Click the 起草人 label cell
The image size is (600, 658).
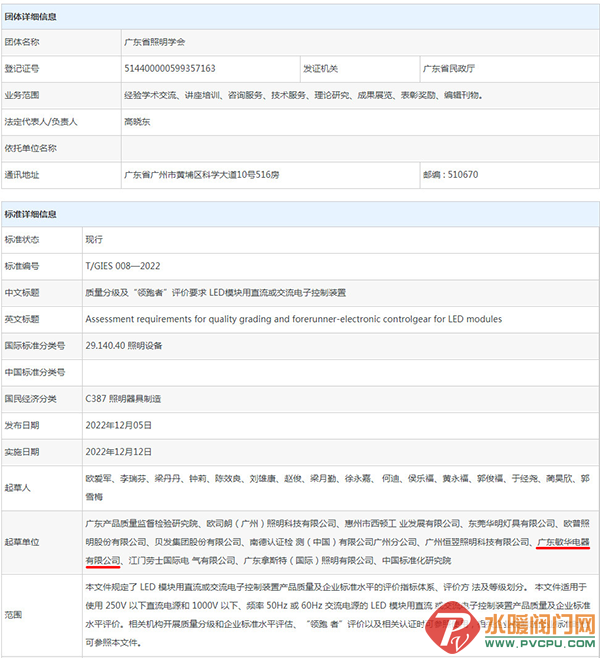[x=42, y=488]
